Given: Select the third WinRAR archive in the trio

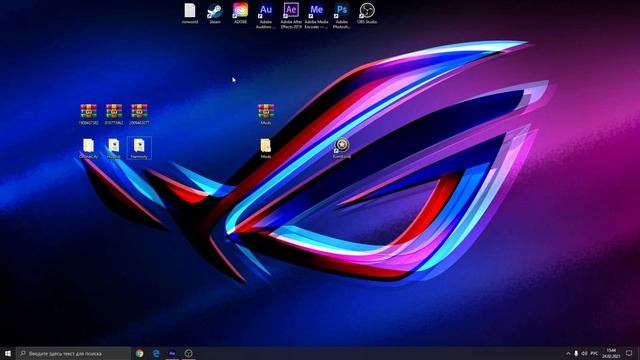Looking at the screenshot, I should pos(139,114).
